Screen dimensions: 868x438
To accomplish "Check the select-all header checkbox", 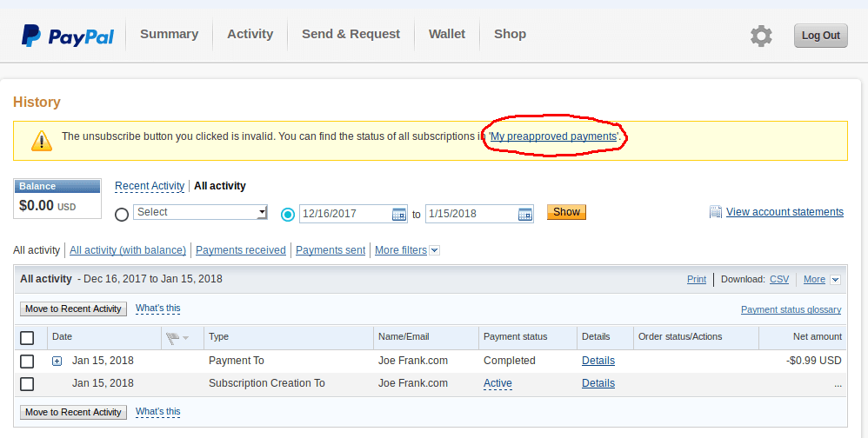I will point(27,337).
